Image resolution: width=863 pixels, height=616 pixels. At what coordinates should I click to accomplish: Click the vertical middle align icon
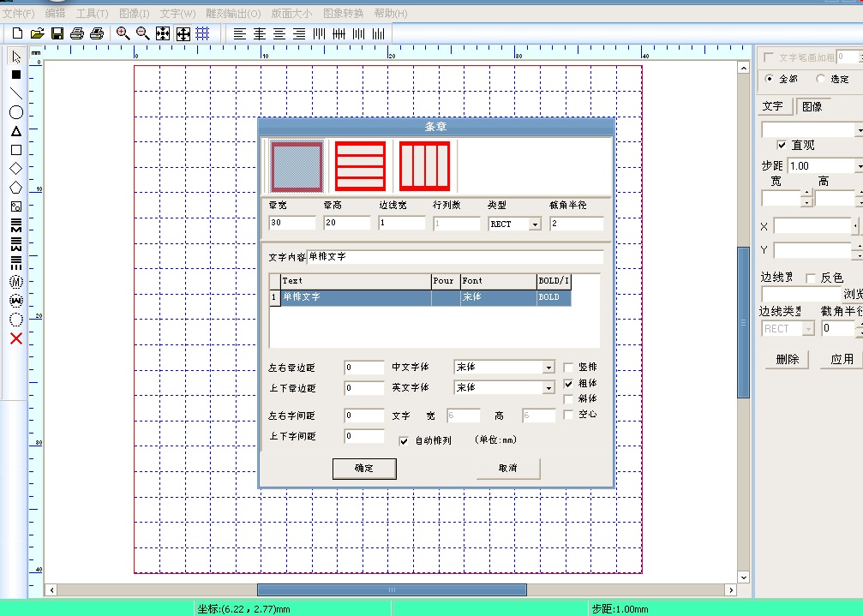pos(339,34)
